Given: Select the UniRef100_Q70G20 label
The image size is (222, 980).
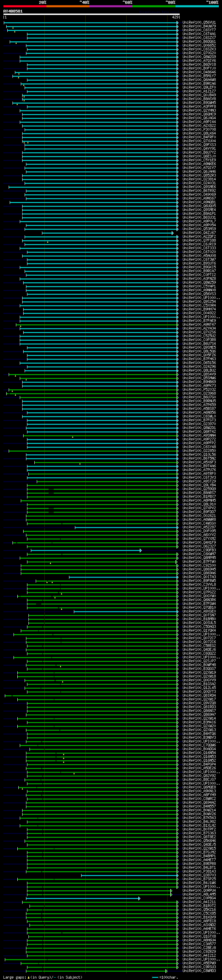Looking at the screenshot, I should 199,53.
